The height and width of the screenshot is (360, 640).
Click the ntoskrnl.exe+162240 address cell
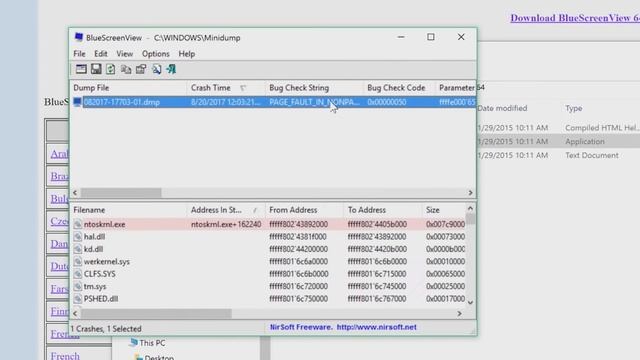[x=226, y=224]
